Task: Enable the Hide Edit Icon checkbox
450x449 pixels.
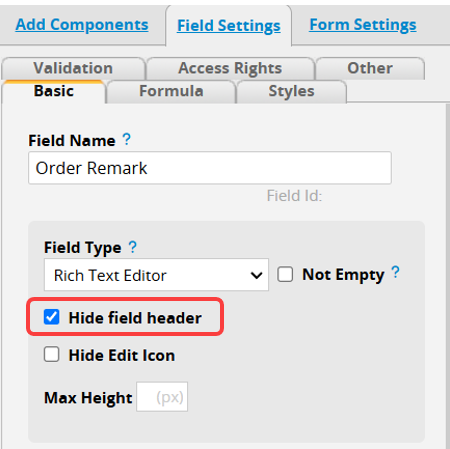Action: tap(52, 354)
